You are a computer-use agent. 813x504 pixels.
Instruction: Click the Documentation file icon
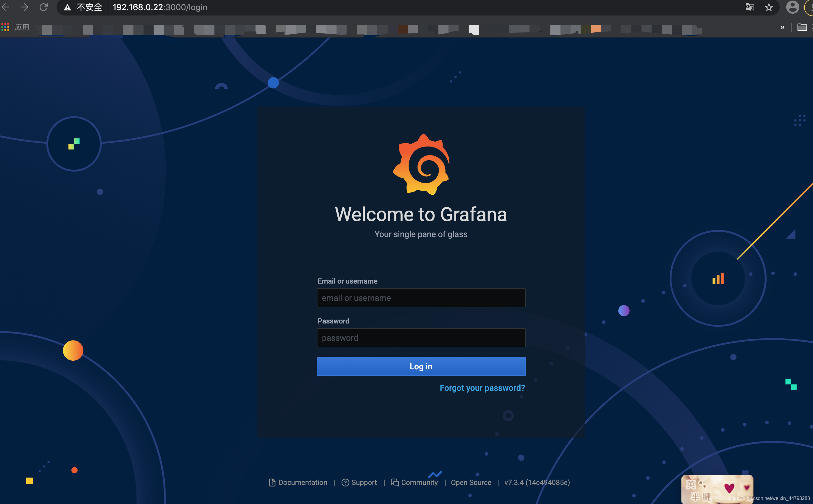pyautogui.click(x=272, y=482)
